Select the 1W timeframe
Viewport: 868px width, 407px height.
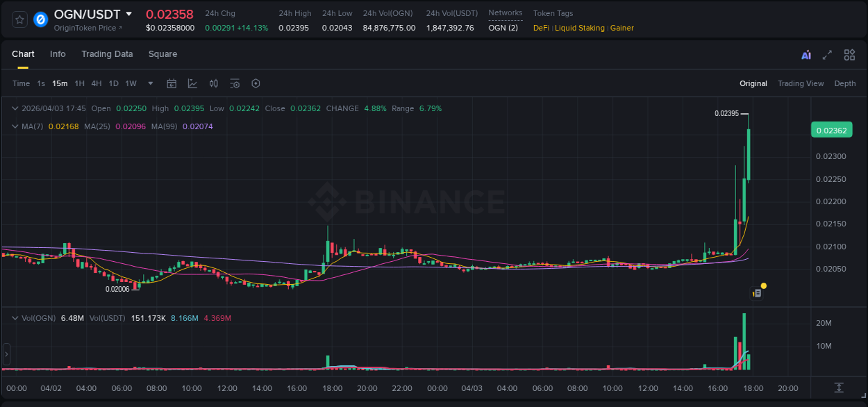pos(131,83)
